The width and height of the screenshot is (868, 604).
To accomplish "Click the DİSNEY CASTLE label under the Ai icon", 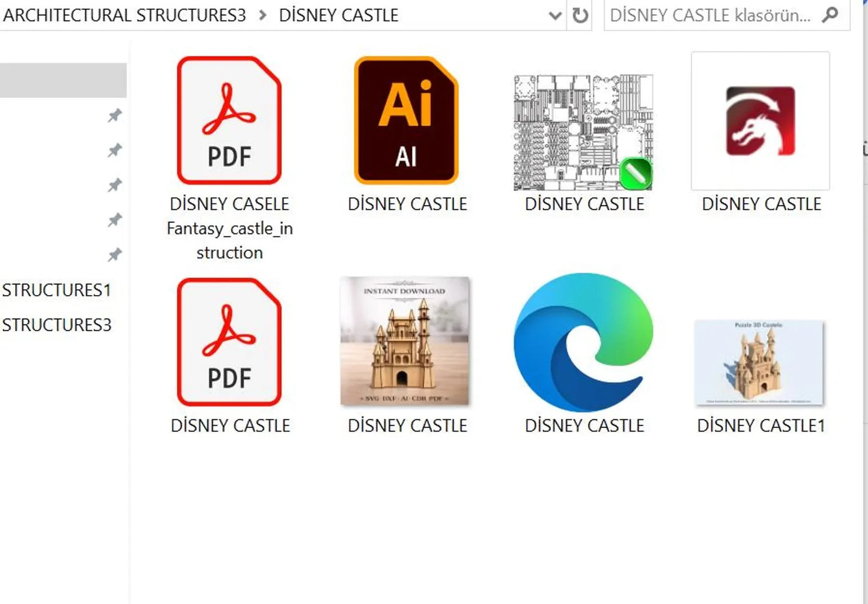I will [407, 204].
